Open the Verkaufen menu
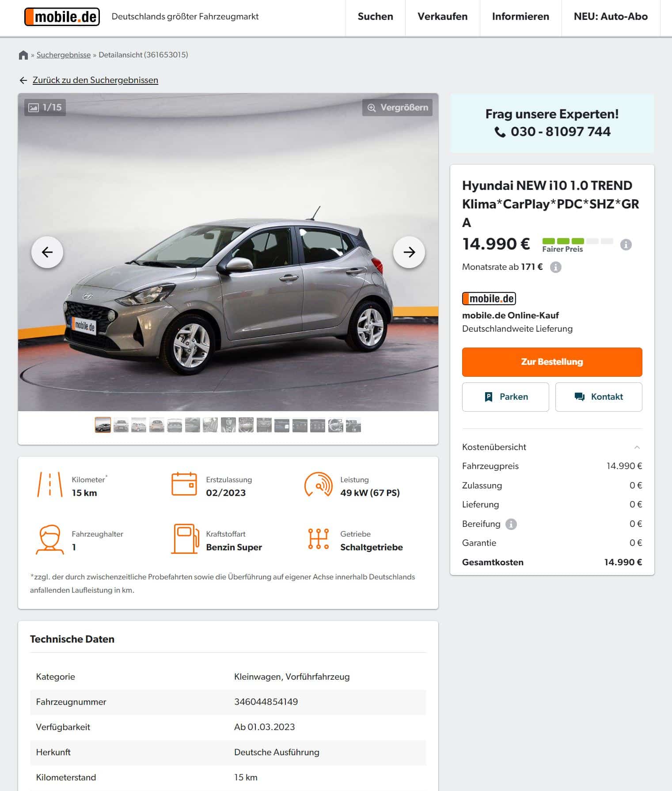 pos(442,17)
